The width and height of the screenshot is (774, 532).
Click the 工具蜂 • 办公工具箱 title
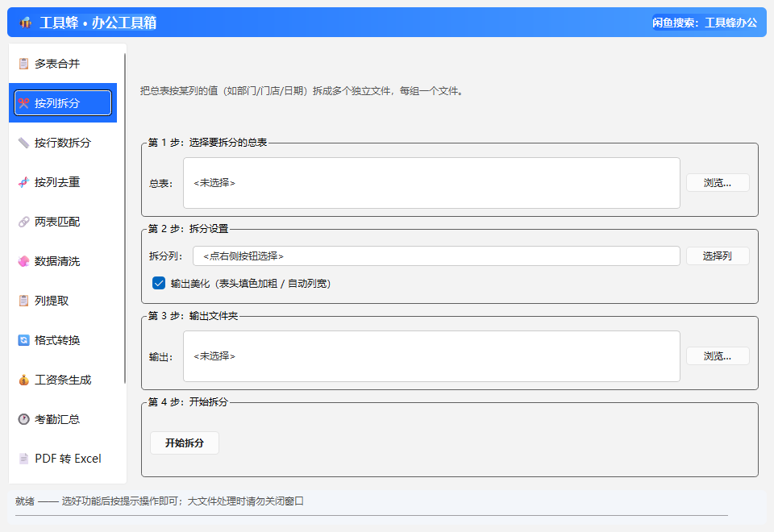tap(98, 23)
